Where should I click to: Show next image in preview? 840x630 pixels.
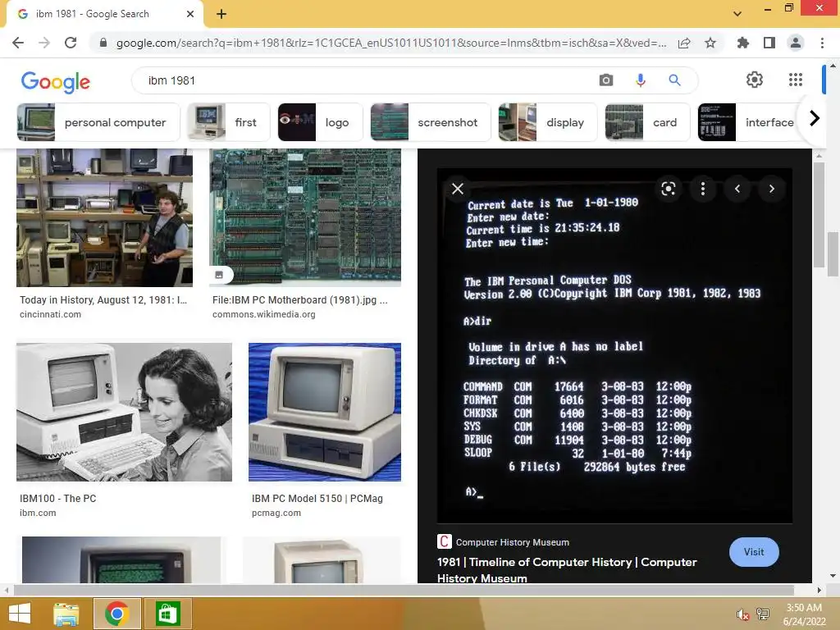(771, 189)
